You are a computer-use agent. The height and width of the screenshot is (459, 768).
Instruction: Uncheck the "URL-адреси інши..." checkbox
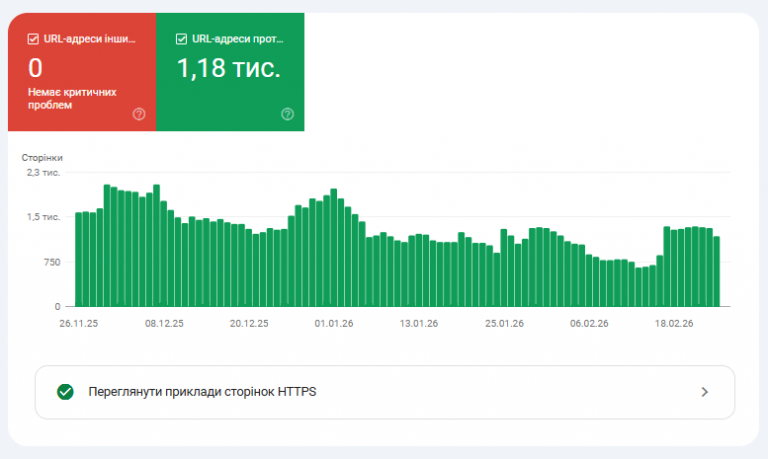pyautogui.click(x=33, y=39)
